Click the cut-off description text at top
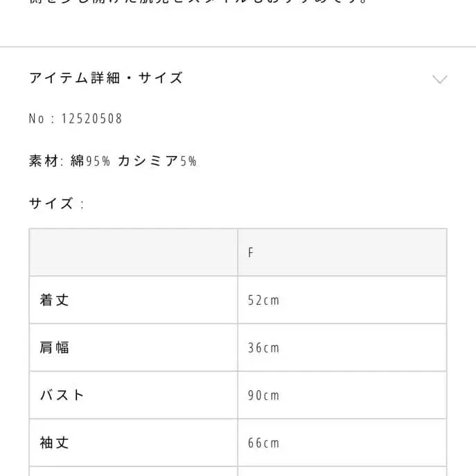Screen dimensions: 476x476 click(201, 3)
